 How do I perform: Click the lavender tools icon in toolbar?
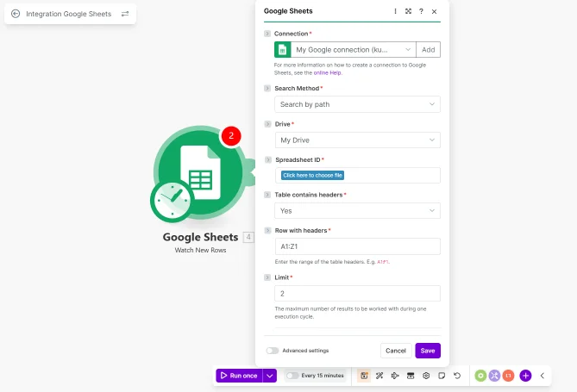[x=494, y=376]
